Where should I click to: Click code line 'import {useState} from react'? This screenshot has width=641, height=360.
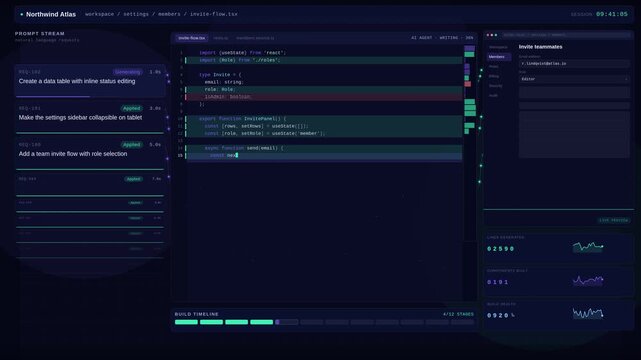coord(242,53)
